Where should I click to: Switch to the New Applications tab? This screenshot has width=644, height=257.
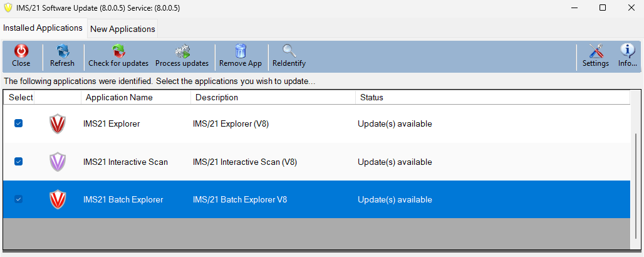click(x=122, y=29)
